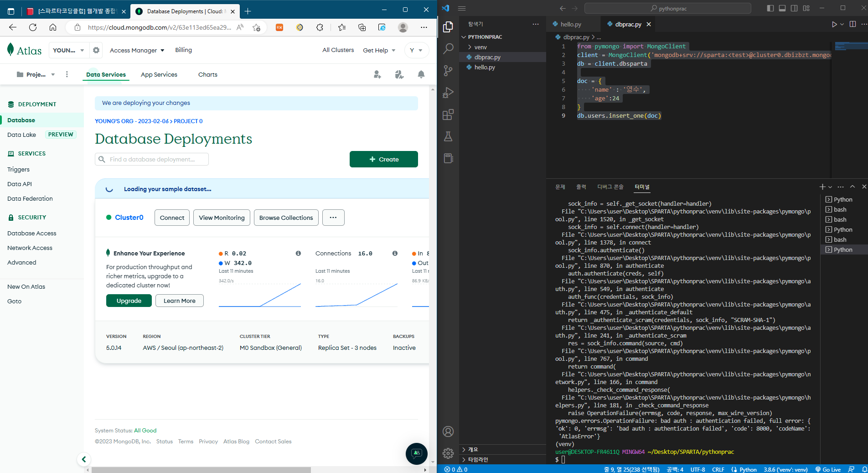Run Python file play icon
This screenshot has height=473, width=868.
point(834,24)
